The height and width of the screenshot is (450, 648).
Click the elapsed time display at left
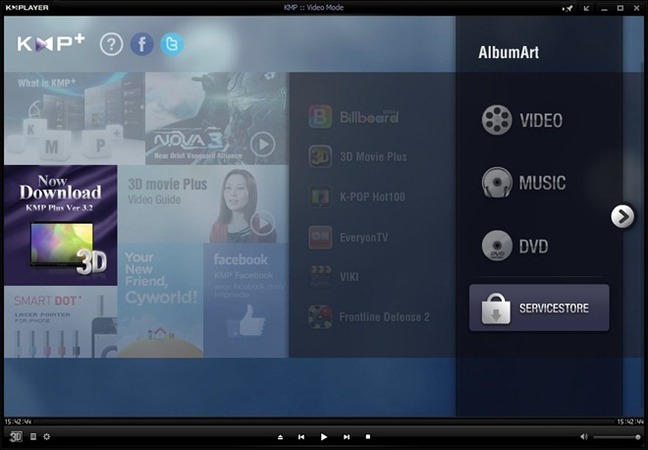18,422
